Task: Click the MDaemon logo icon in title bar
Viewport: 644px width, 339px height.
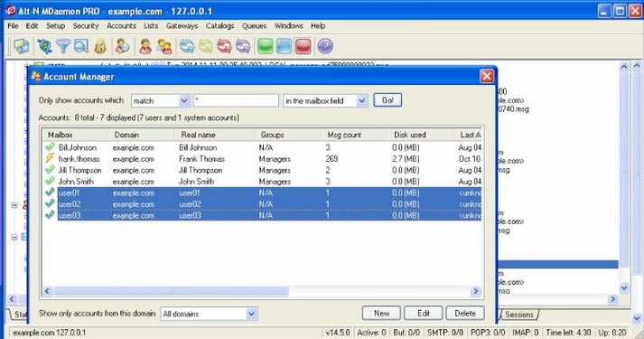Action: click(10, 11)
